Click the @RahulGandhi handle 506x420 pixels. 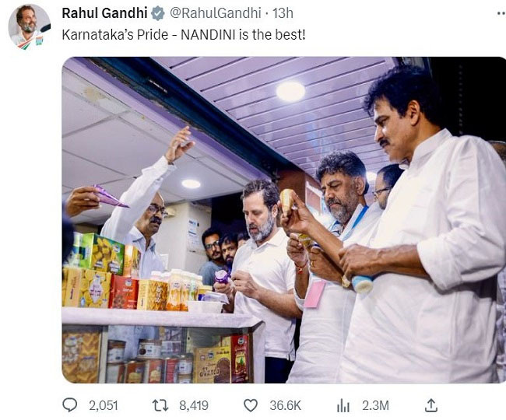coord(215,13)
